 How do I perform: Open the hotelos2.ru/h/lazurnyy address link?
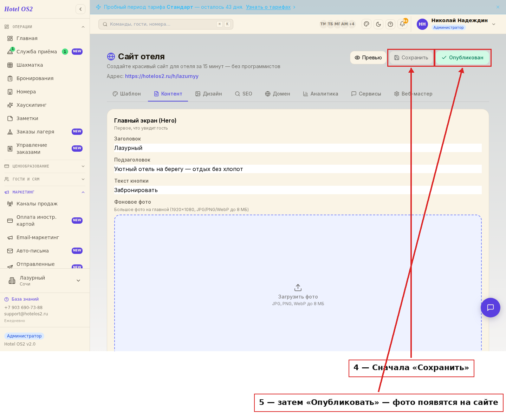(x=162, y=76)
